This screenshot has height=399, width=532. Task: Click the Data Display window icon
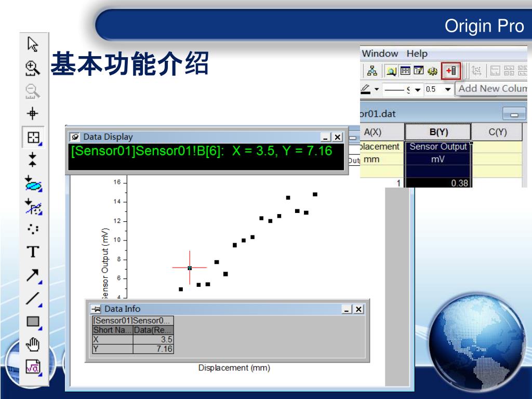75,137
